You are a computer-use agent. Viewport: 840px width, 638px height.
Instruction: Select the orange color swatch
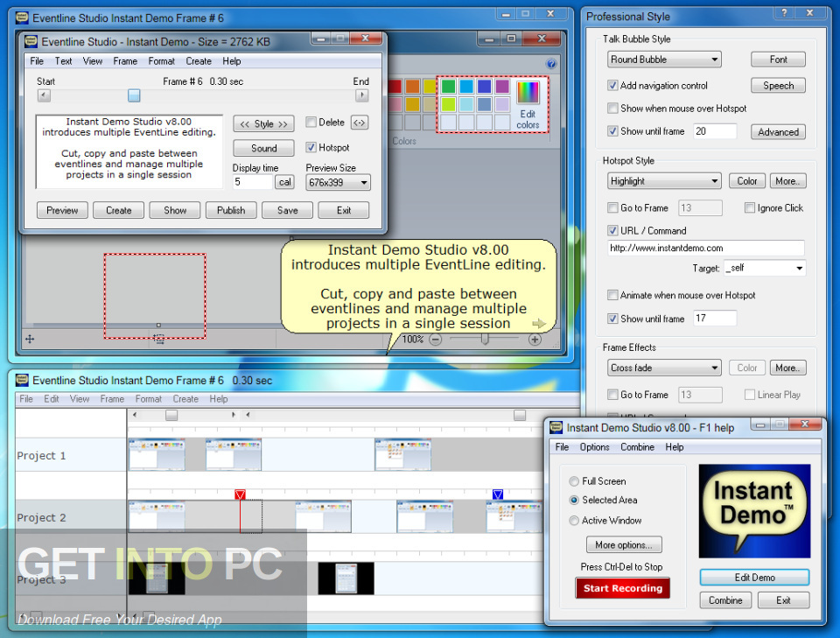coord(412,87)
